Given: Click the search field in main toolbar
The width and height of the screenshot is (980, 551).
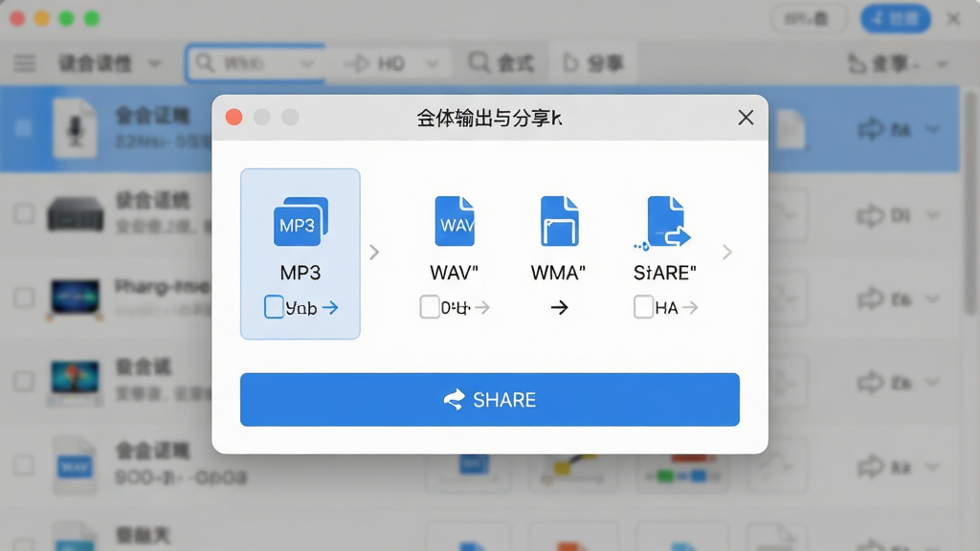Looking at the screenshot, I should click(255, 63).
